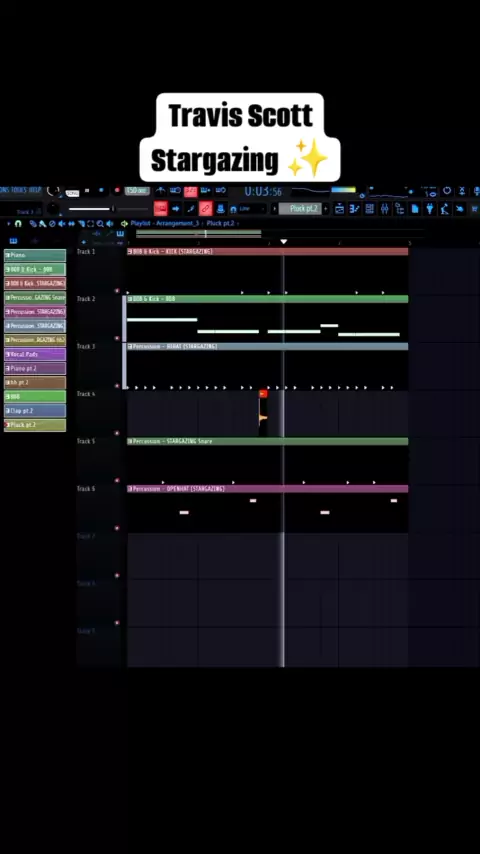Viewport: 480px width, 854px height.
Task: Open the KICK (STARGAZING) clip menu
Action: [130, 252]
